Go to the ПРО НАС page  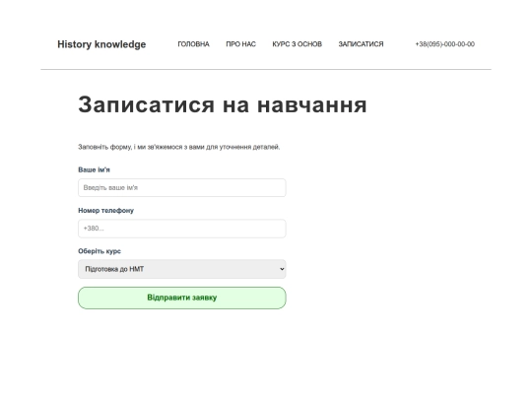click(x=241, y=44)
